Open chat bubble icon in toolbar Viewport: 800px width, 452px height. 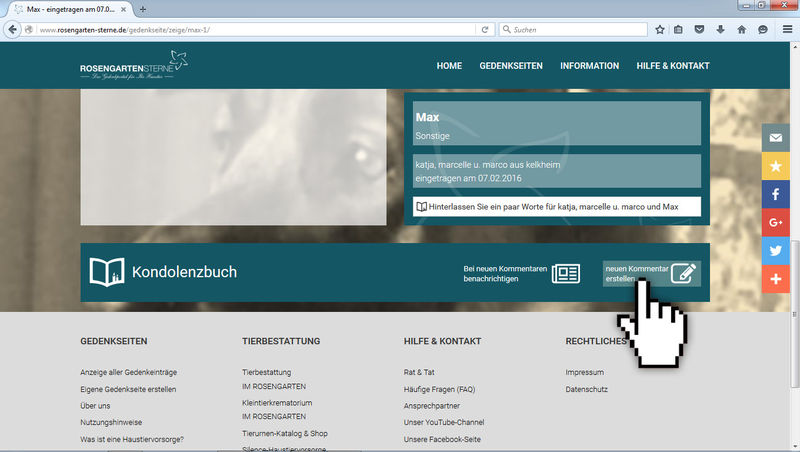pyautogui.click(x=763, y=30)
